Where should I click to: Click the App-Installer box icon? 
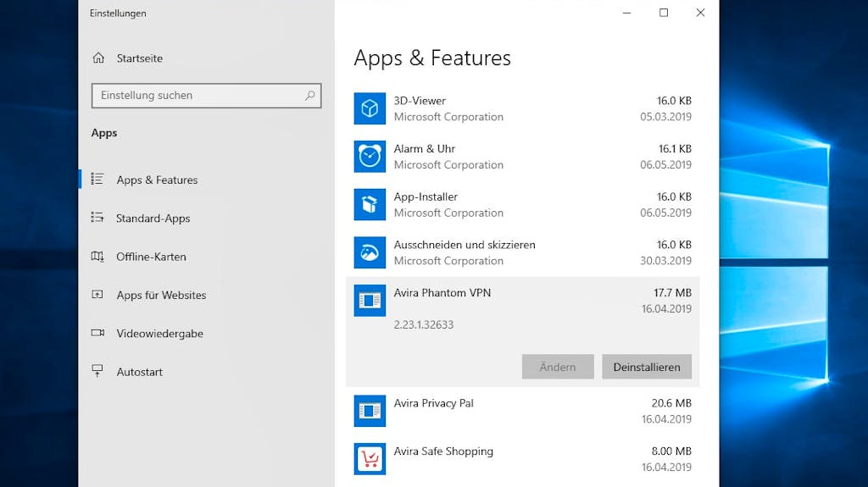click(x=370, y=204)
